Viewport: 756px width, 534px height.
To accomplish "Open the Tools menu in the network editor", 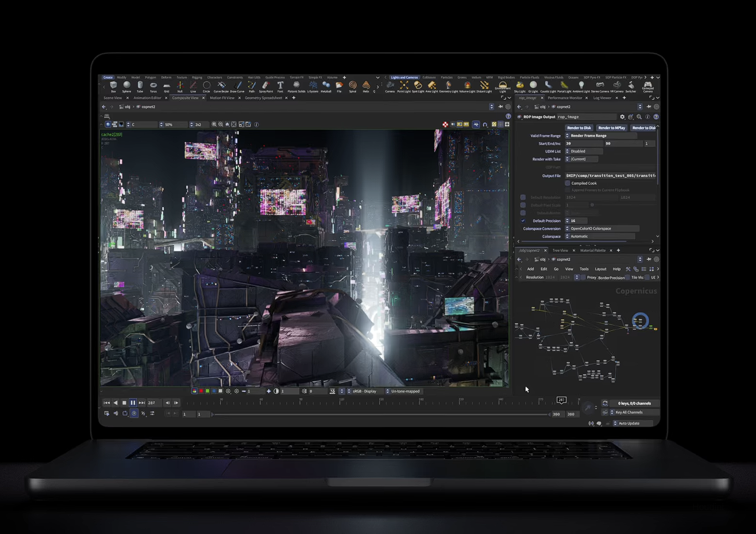I will coord(584,269).
